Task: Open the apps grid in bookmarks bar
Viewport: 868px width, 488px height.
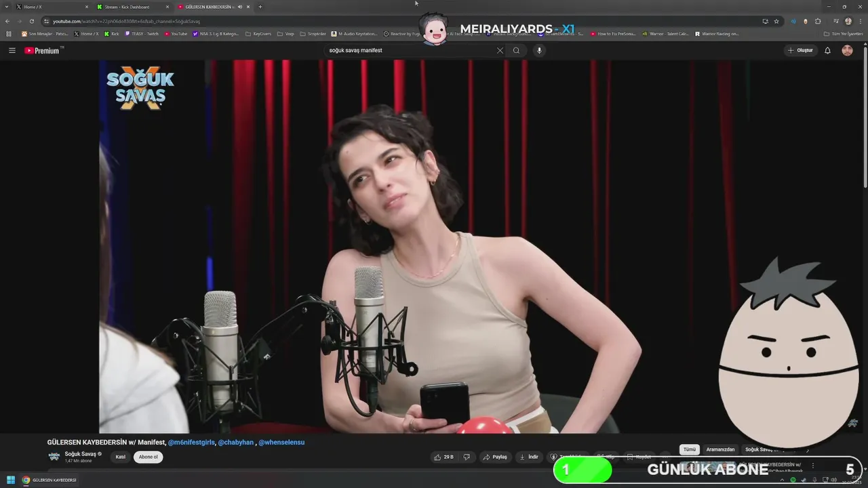Action: coord(9,33)
